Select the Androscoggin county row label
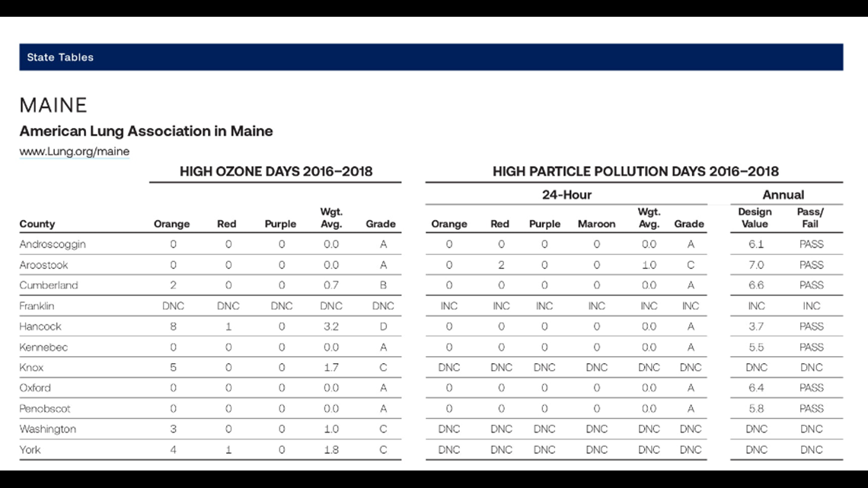 coord(53,244)
